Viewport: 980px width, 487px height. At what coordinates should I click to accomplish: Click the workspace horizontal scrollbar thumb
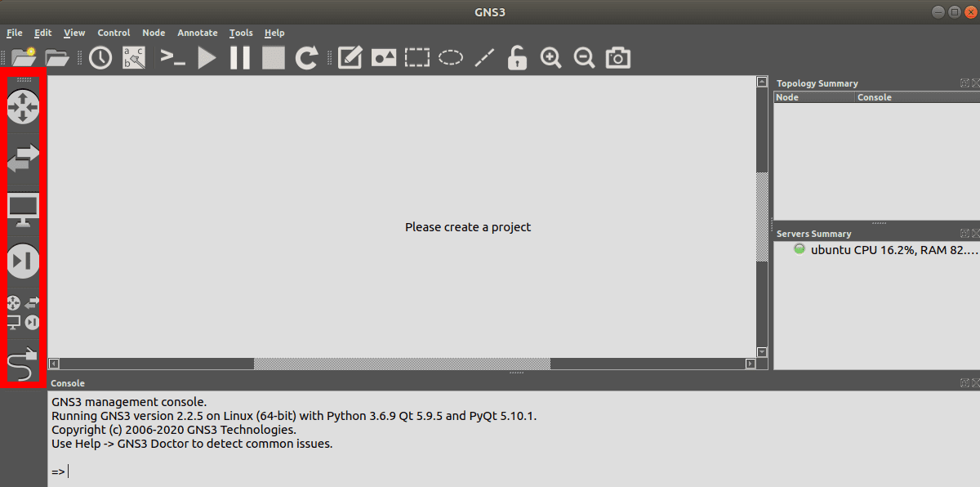pyautogui.click(x=402, y=364)
